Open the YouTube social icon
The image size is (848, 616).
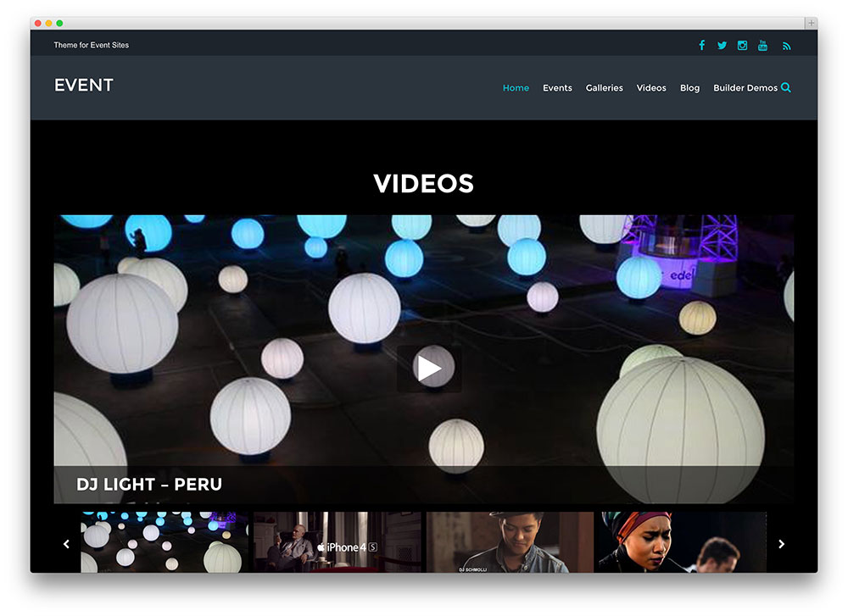click(x=762, y=46)
